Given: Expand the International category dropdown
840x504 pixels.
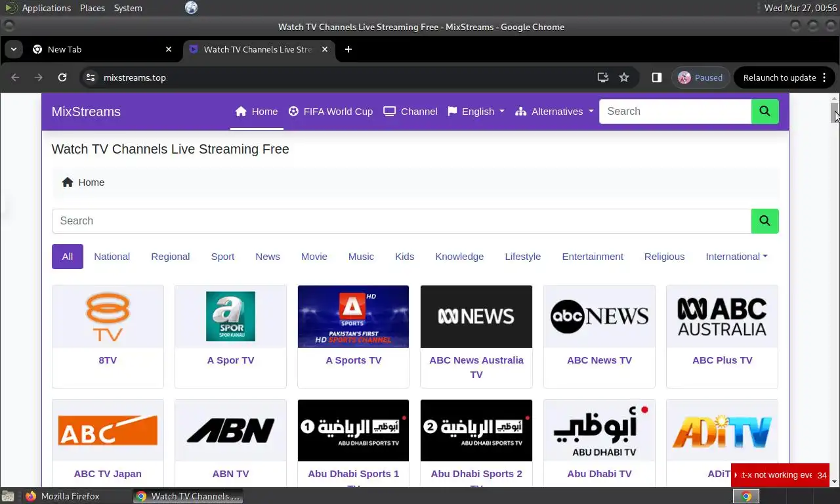Looking at the screenshot, I should point(736,257).
